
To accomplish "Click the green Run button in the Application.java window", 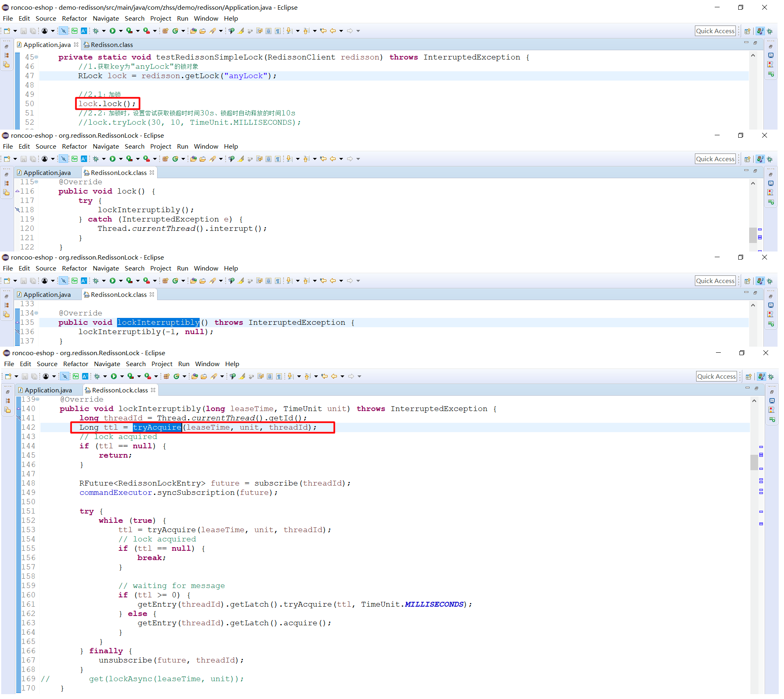I will [x=113, y=31].
